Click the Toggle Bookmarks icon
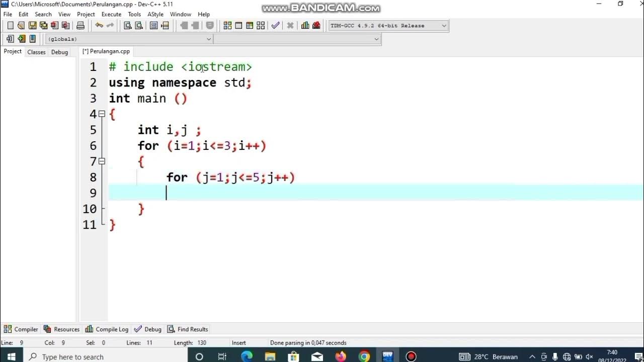Viewport: 644px width, 362px height. coord(21,39)
